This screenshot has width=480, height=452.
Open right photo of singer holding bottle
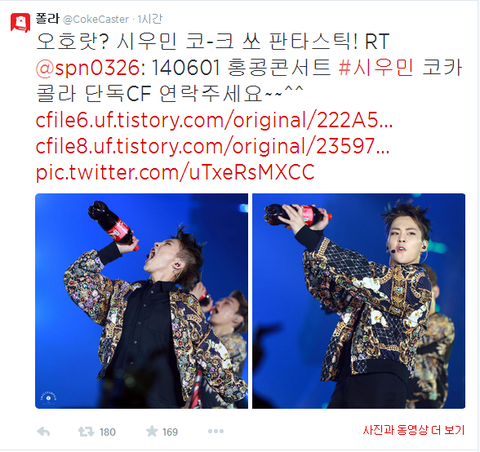point(359,301)
